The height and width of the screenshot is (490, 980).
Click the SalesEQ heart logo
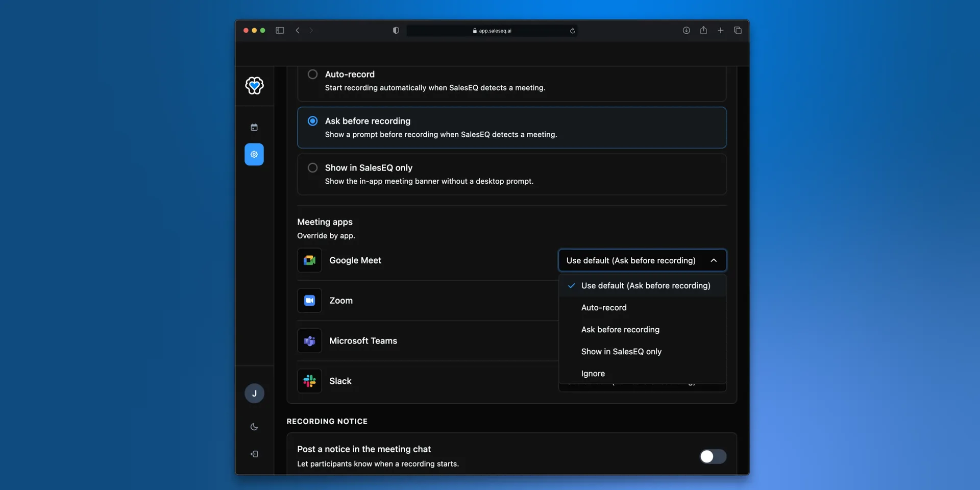(254, 85)
